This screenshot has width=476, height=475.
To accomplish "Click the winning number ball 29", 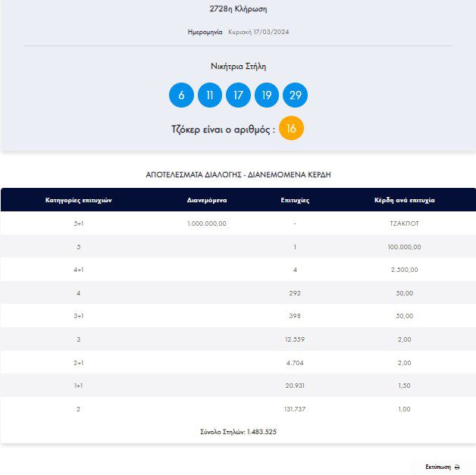I will [x=295, y=95].
